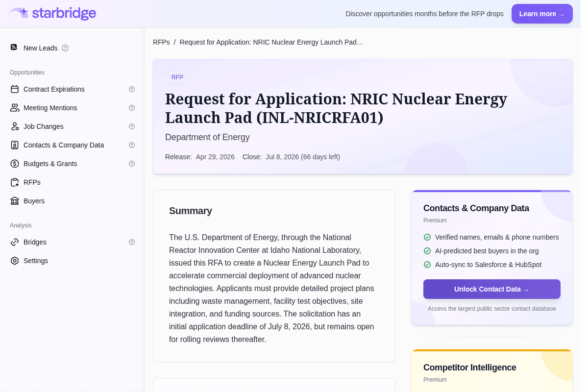Click the Bridges link icon
This screenshot has height=392, width=588.
[15, 242]
